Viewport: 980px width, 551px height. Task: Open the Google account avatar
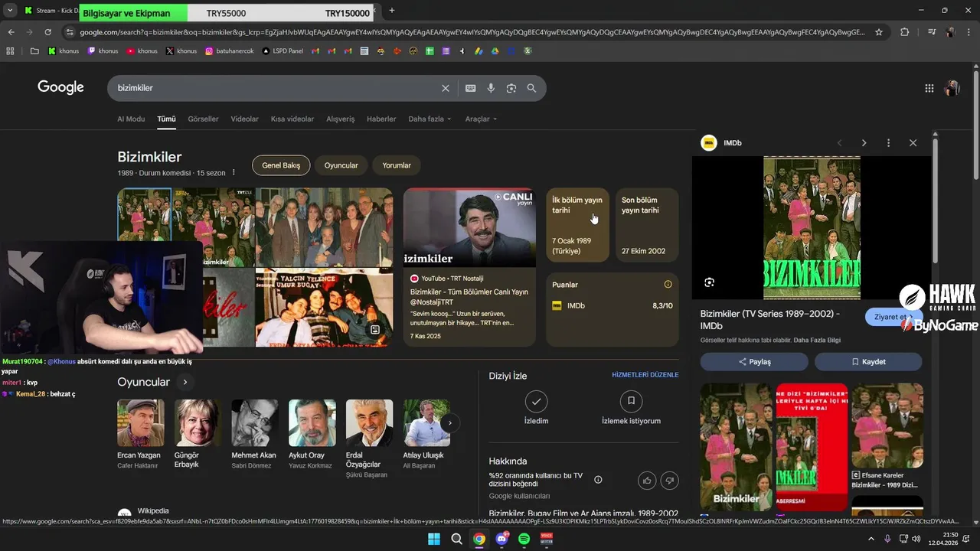pyautogui.click(x=952, y=88)
